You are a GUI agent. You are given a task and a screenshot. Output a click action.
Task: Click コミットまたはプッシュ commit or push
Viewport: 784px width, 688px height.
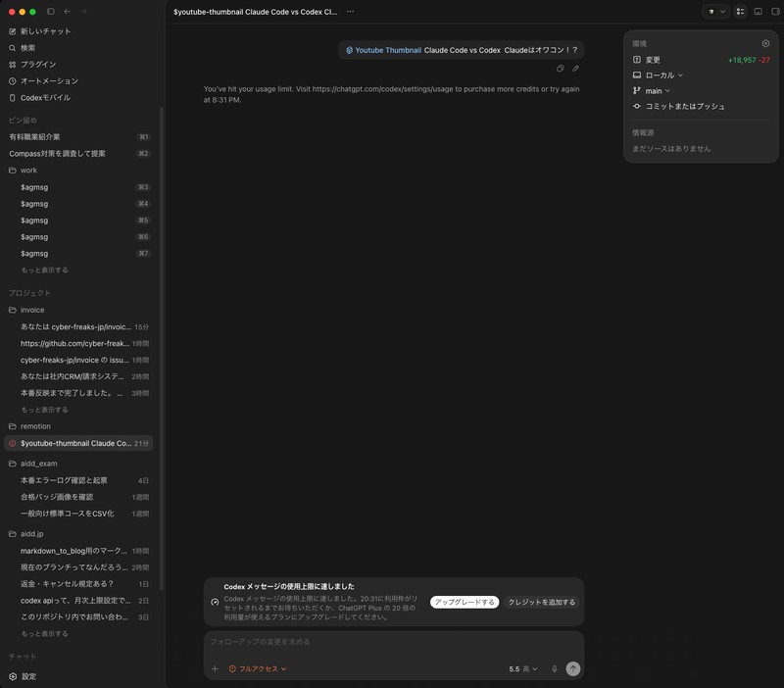pyautogui.click(x=684, y=106)
